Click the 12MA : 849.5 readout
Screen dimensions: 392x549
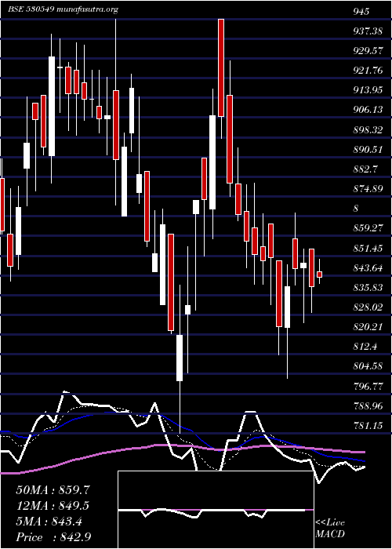pyautogui.click(x=53, y=506)
